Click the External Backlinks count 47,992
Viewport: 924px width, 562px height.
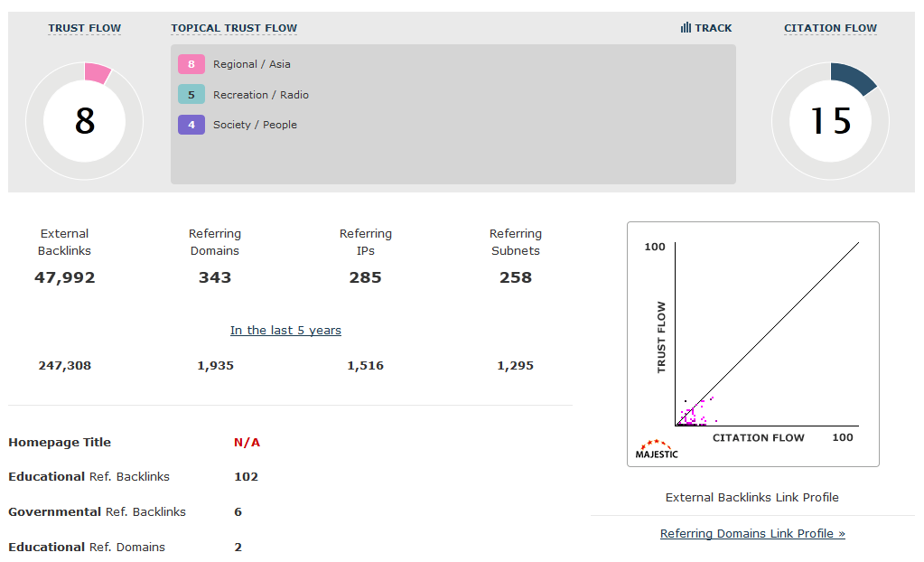click(65, 277)
